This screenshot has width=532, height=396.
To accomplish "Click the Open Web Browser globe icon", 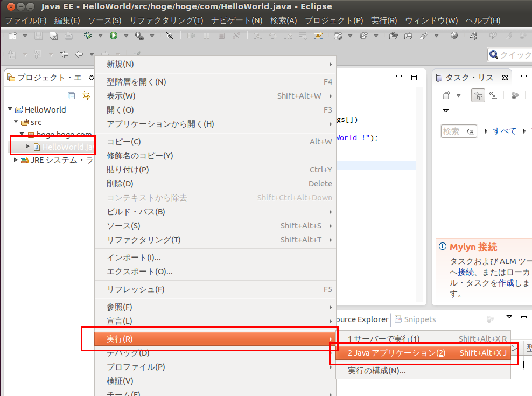I will click(x=454, y=36).
